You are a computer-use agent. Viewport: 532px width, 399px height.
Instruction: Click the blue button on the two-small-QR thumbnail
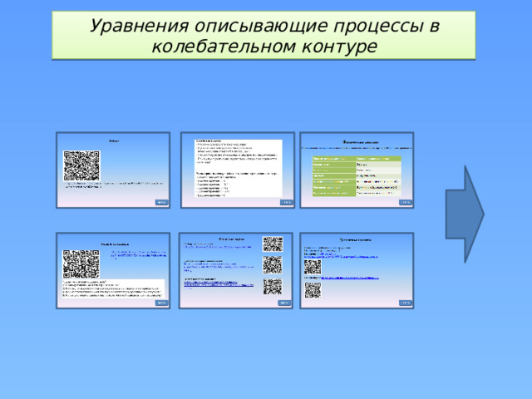pyautogui.click(x=406, y=303)
